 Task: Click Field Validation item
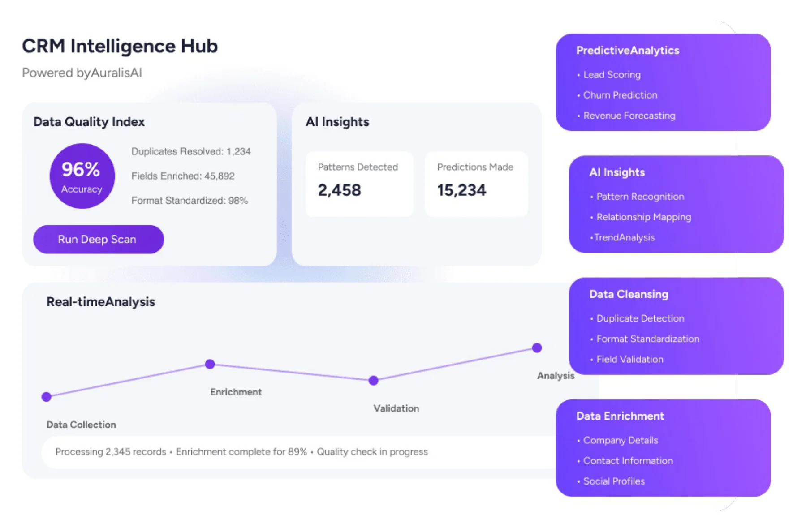click(x=630, y=360)
